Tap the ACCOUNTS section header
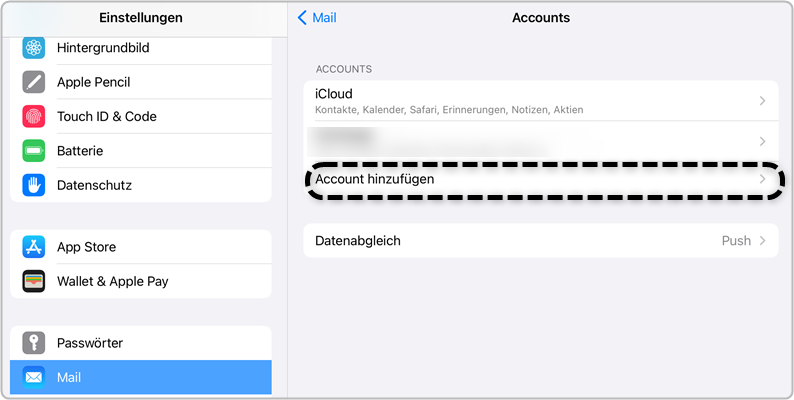Screen dimensions: 794x400 [x=344, y=69]
